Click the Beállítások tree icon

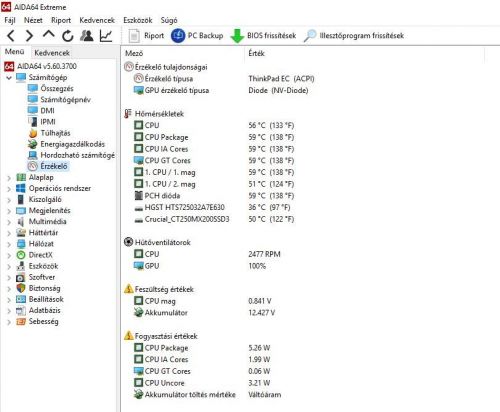(x=21, y=299)
